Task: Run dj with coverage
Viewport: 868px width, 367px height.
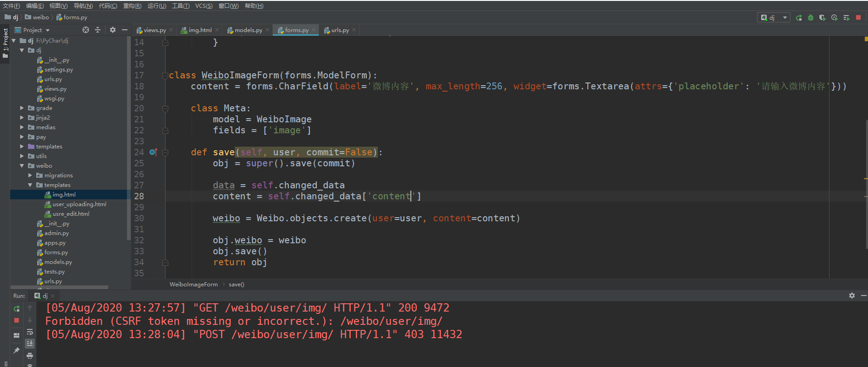Action: pos(823,17)
